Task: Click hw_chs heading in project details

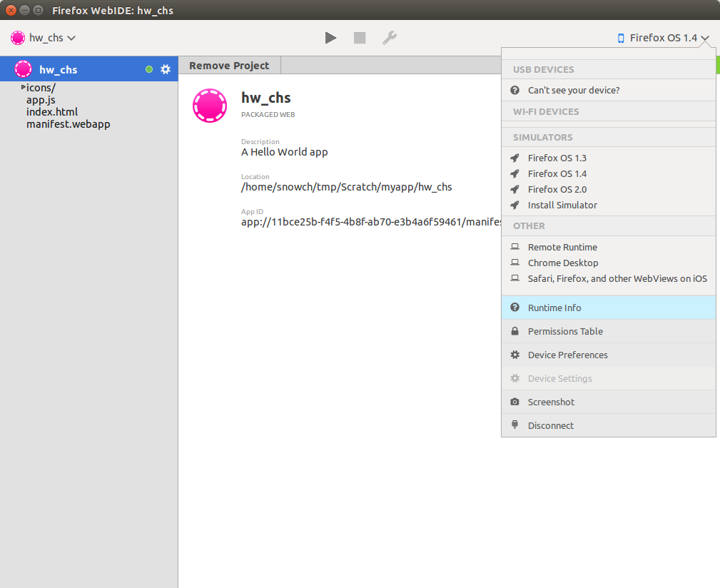Action: (266, 98)
